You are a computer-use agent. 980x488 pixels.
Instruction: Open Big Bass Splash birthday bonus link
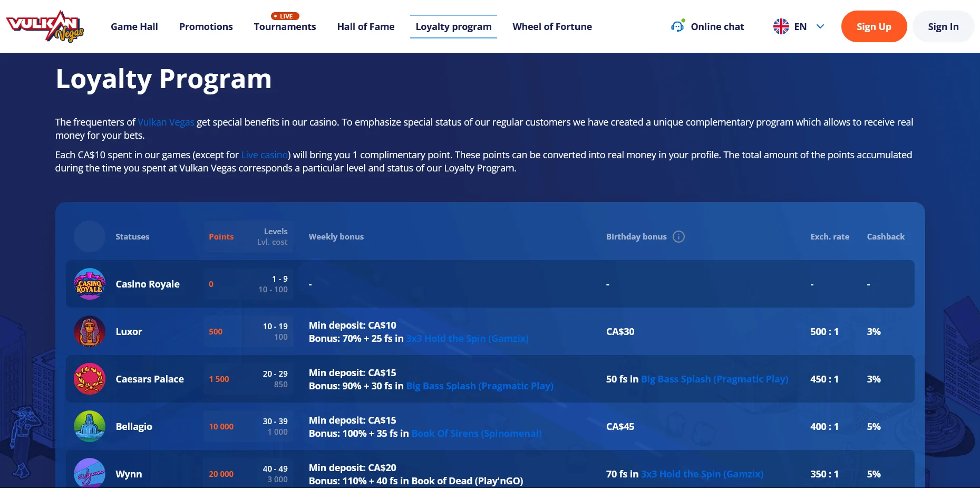click(714, 379)
